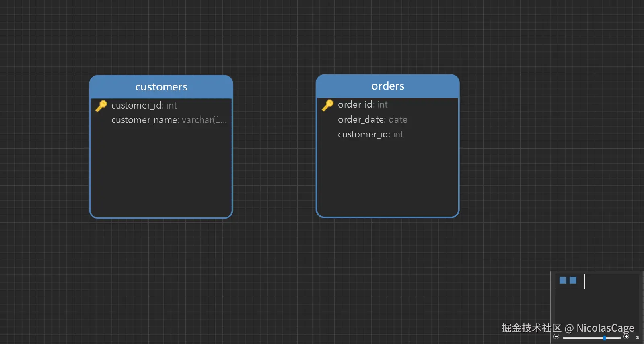644x344 pixels.
Task: Select the customers table header
Action: [x=161, y=87]
